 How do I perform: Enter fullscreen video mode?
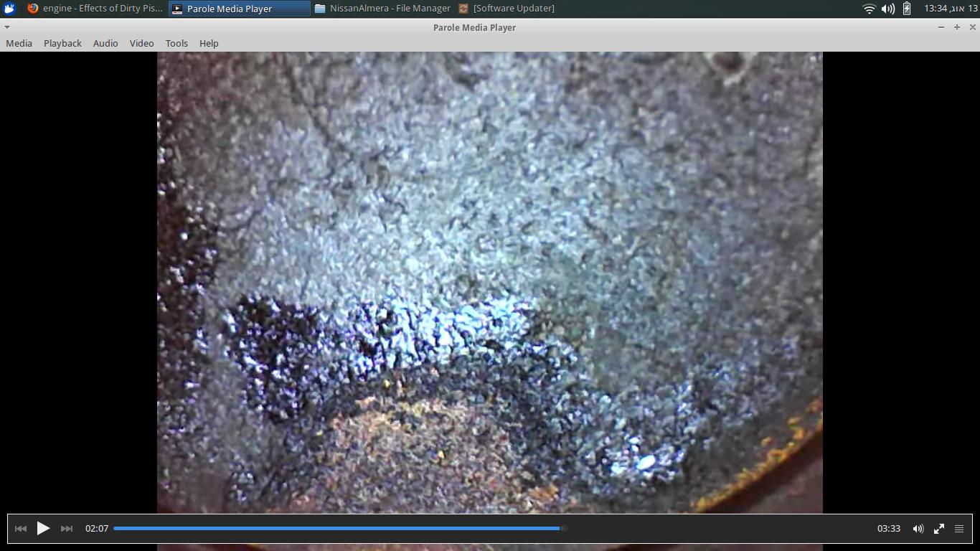tap(938, 528)
